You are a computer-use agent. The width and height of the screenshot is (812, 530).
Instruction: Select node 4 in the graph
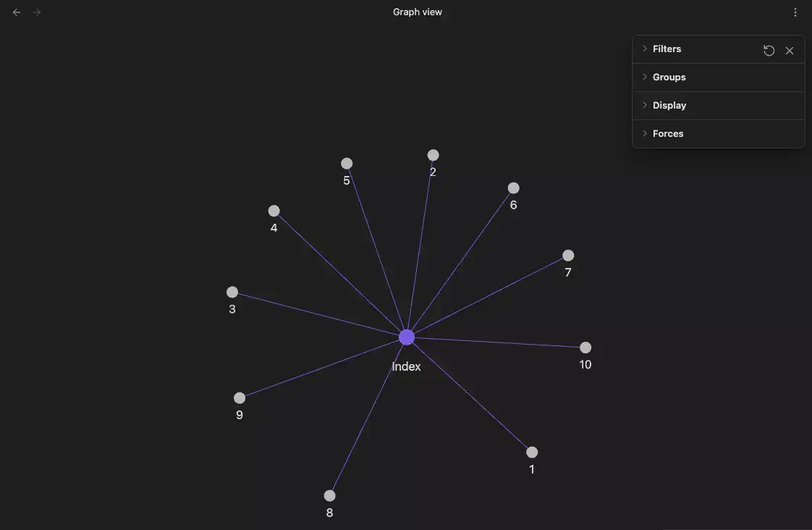(274, 211)
